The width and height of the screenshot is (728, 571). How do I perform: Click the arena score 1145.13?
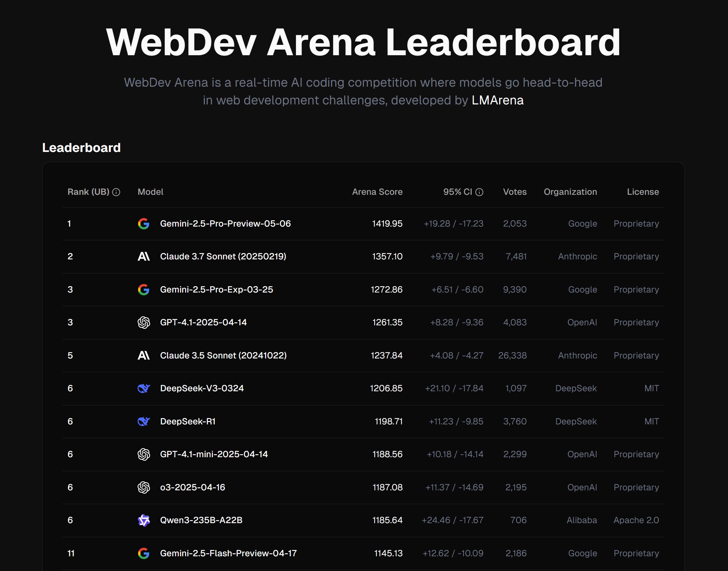(388, 553)
